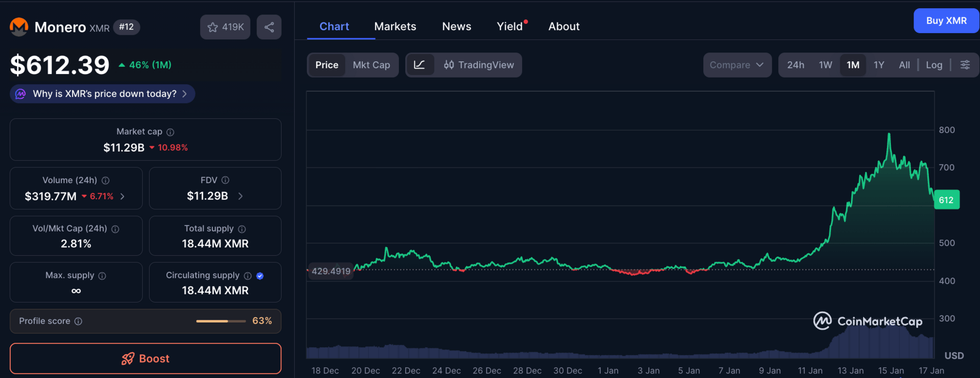Switch chart to Mkt Cap
This screenshot has width=980, height=378.
point(371,65)
